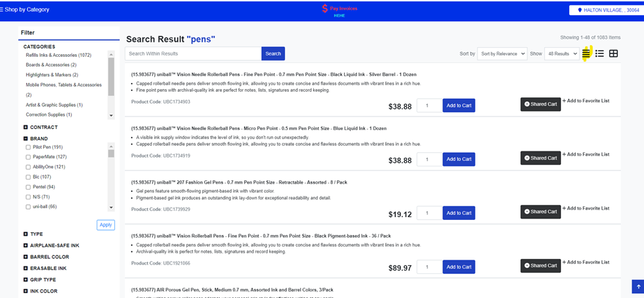The height and width of the screenshot is (298, 644).
Task: Select Refills Inks & Accessories category
Action: 58,55
